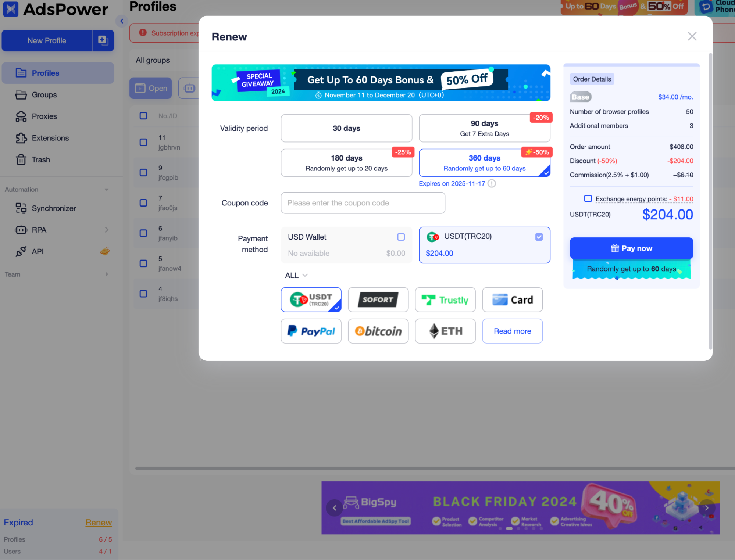
Task: Collapse the Automation section
Action: pyautogui.click(x=107, y=190)
